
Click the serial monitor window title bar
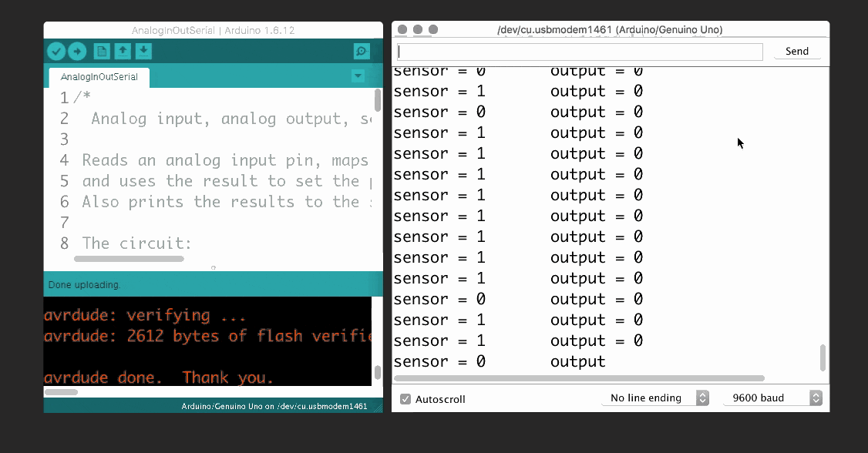[x=609, y=29]
